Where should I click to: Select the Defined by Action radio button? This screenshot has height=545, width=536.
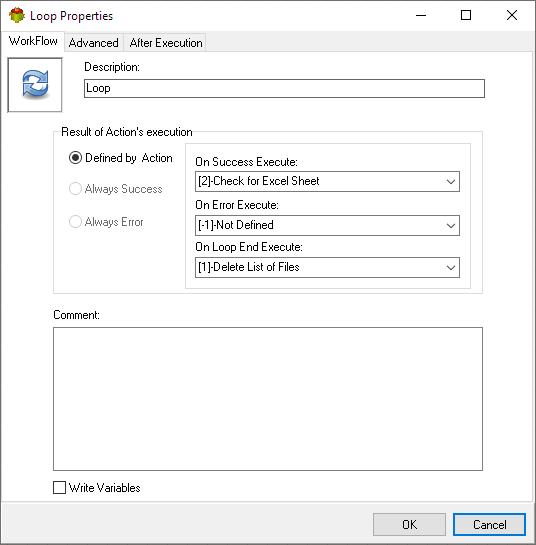[x=75, y=158]
